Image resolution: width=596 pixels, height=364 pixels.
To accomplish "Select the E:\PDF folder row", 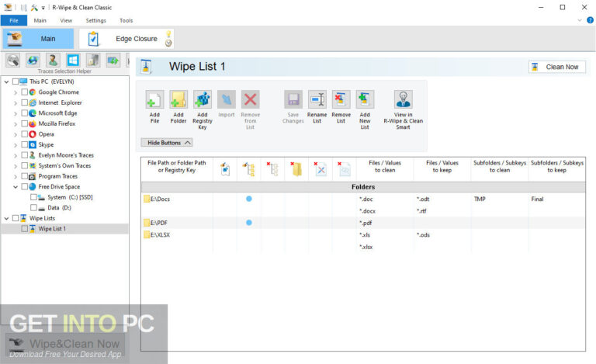I will pos(363,223).
